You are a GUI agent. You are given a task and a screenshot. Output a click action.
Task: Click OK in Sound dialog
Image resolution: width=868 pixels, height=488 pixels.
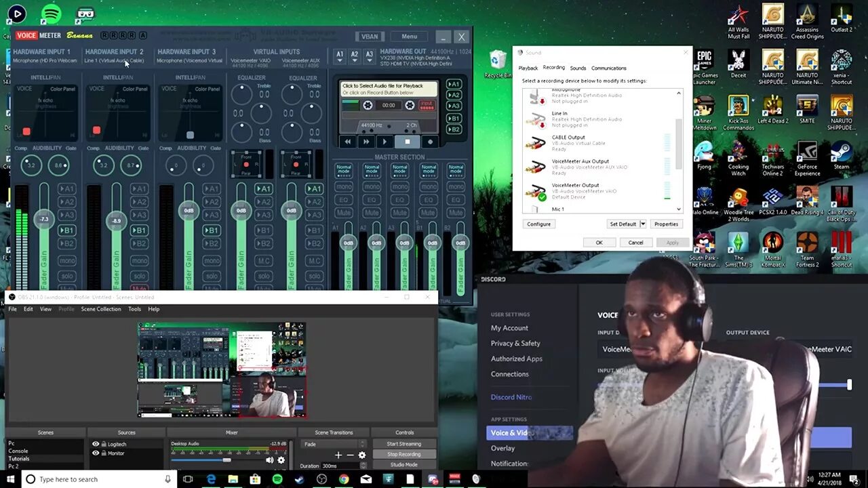[599, 242]
